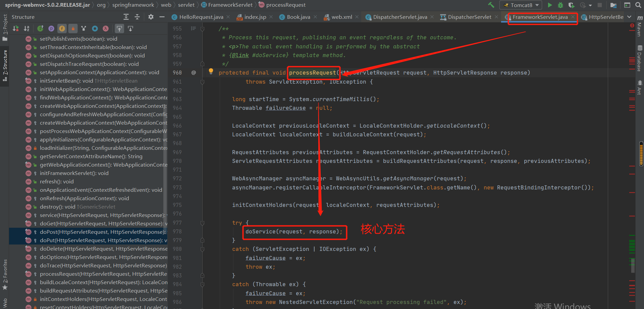
Task: Click the springframework breadcrumb in navigation bar
Action: (133, 5)
